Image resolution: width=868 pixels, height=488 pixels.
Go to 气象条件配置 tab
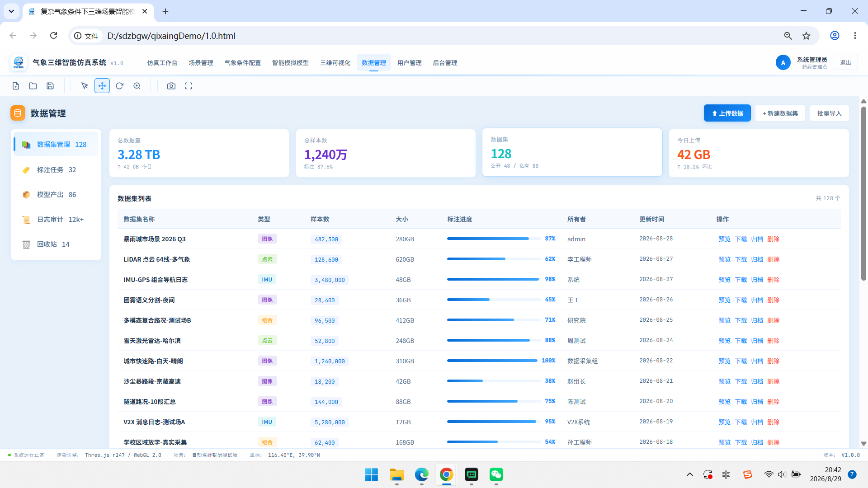click(242, 63)
